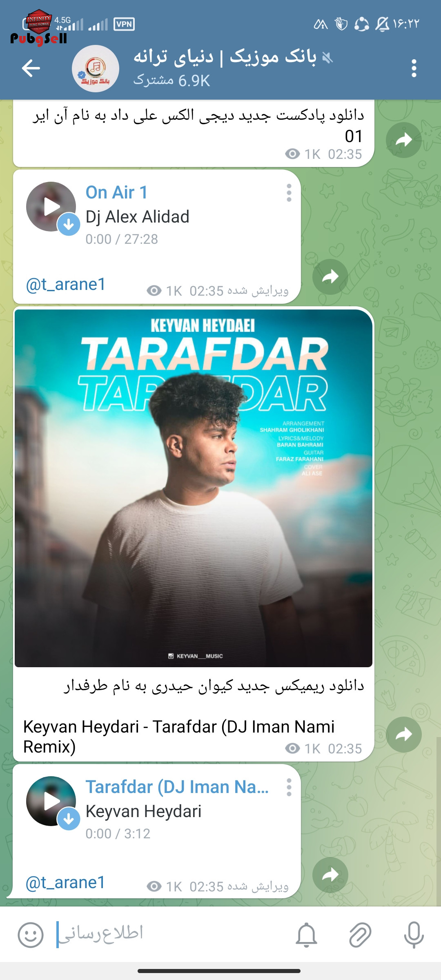Screen dimensions: 441x980
Task: Forward the podcast text message at top
Action: tap(404, 140)
